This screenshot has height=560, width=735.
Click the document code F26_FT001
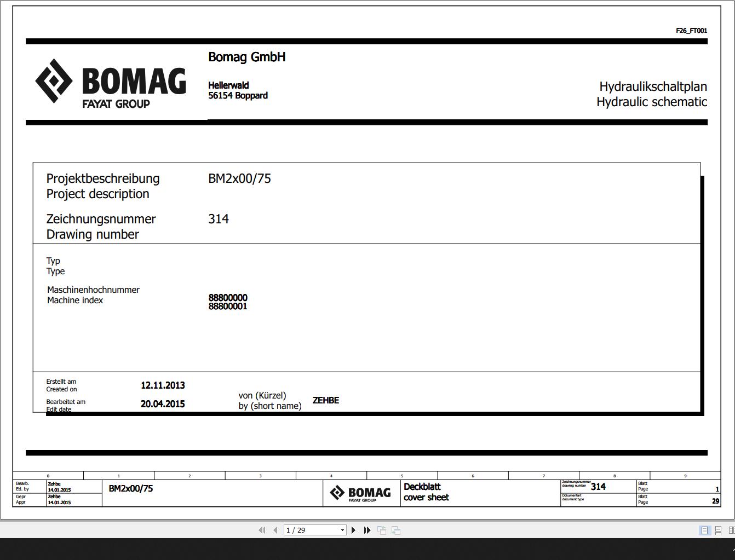pos(691,31)
